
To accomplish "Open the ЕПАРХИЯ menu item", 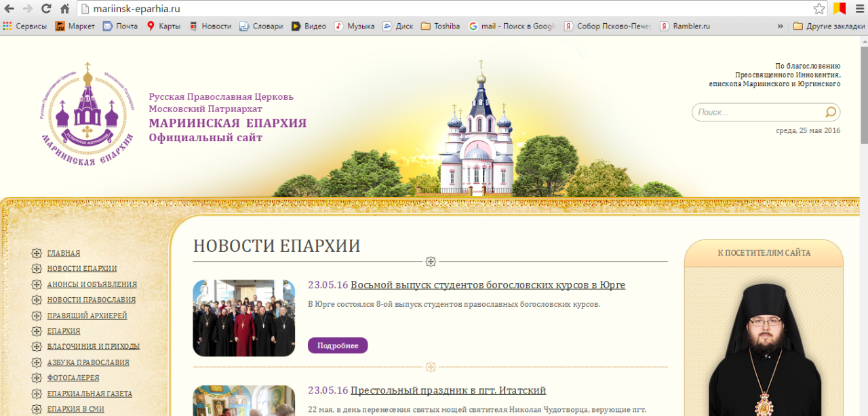I will click(x=64, y=331).
